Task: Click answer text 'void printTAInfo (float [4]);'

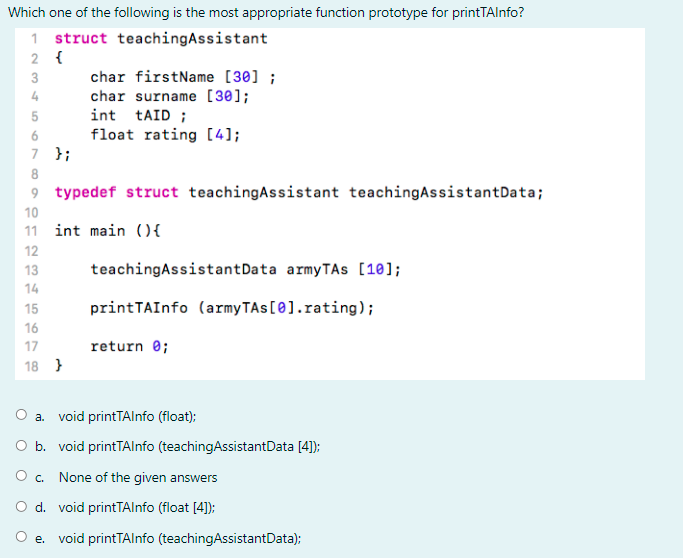Action: (137, 507)
